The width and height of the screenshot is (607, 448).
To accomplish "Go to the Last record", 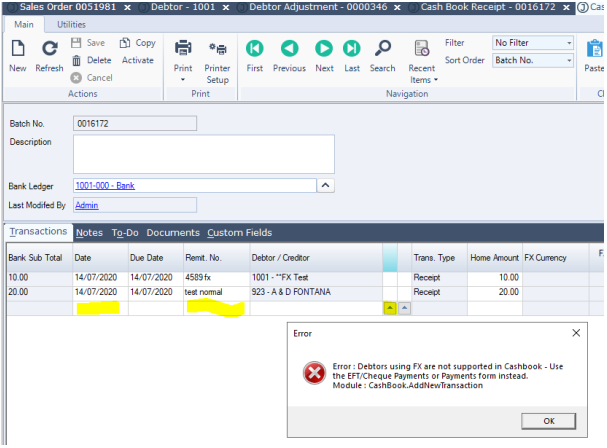I will click(352, 49).
